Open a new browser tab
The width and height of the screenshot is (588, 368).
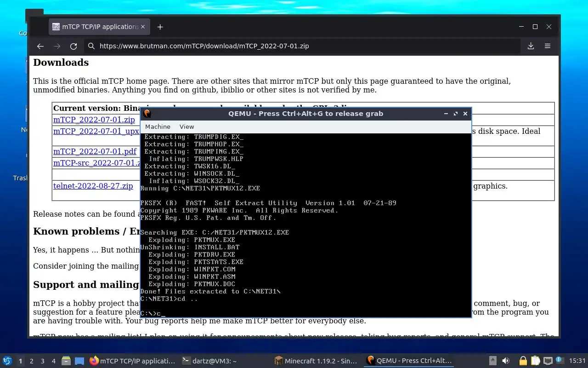pyautogui.click(x=160, y=27)
